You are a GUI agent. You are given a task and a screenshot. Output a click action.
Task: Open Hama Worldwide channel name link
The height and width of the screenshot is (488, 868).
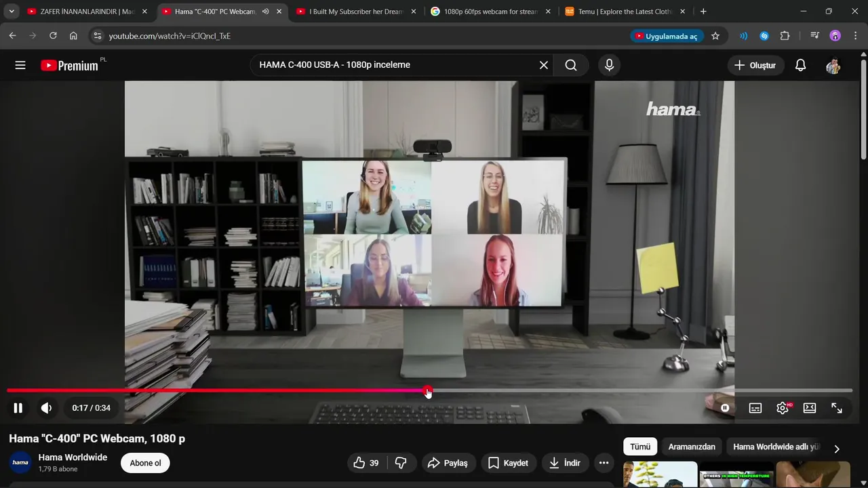pyautogui.click(x=73, y=457)
